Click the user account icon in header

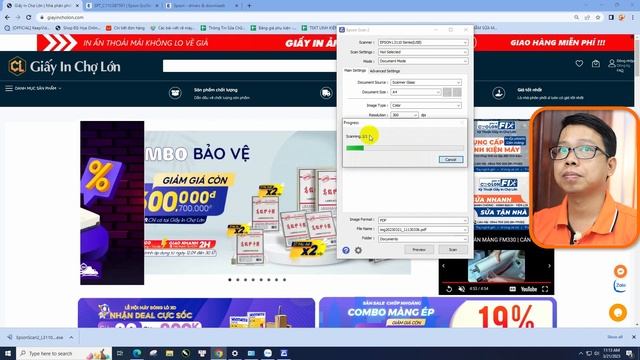[x=611, y=64]
